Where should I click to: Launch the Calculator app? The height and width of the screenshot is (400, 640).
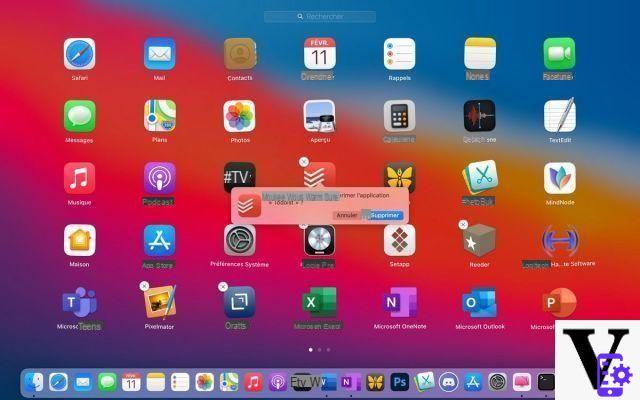click(x=399, y=116)
